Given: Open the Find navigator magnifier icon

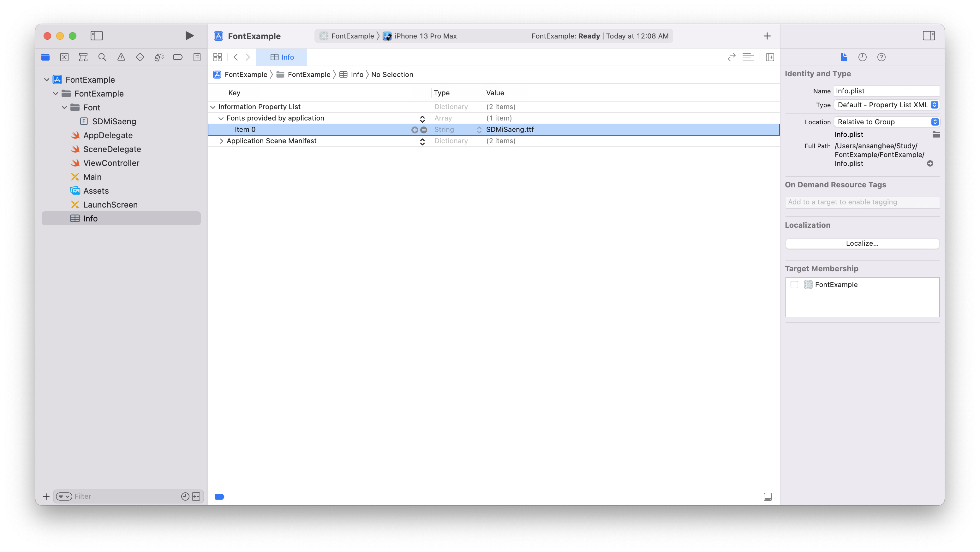Looking at the screenshot, I should (102, 57).
